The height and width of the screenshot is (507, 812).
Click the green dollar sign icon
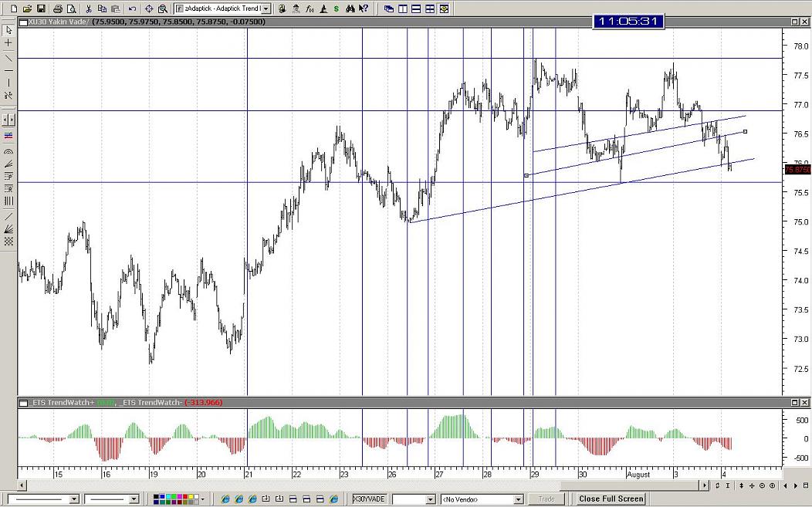tap(336, 8)
